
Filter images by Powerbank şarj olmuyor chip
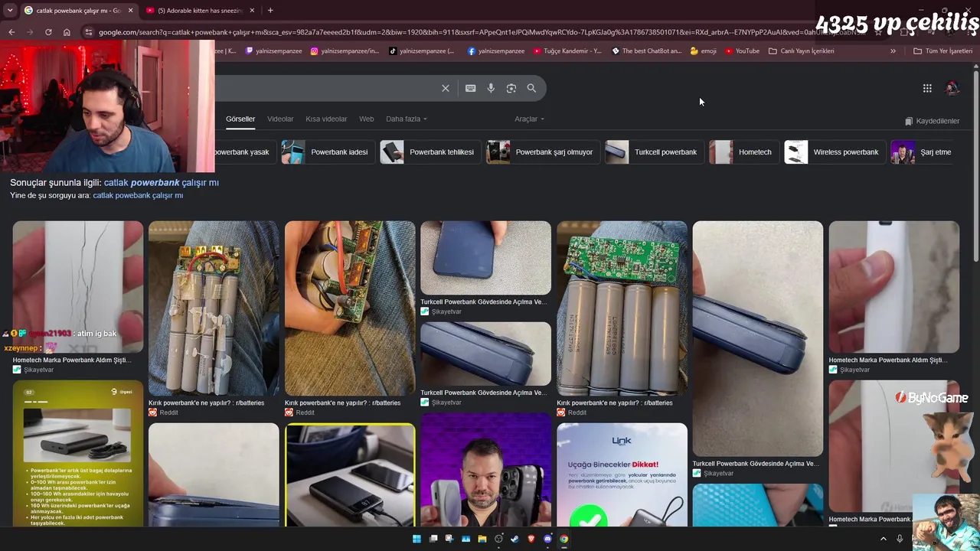pyautogui.click(x=543, y=152)
